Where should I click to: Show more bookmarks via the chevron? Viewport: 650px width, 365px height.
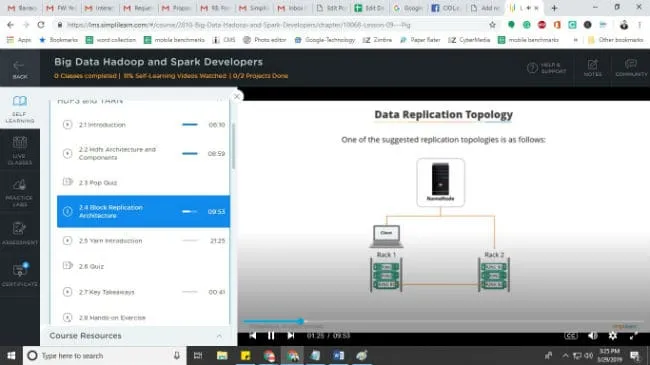pyautogui.click(x=575, y=40)
